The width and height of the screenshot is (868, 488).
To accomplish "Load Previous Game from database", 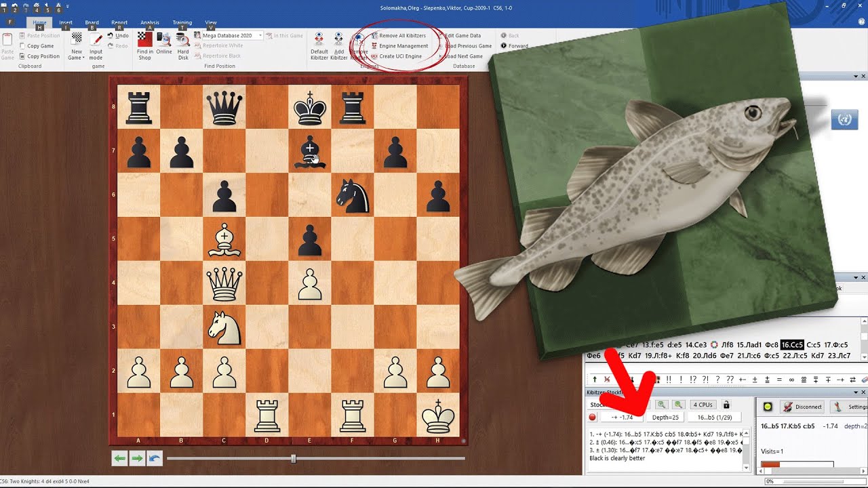I will pos(465,46).
